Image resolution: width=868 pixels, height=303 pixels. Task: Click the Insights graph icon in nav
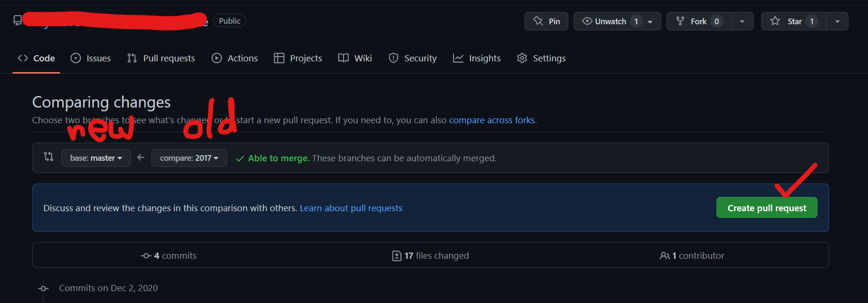(458, 58)
